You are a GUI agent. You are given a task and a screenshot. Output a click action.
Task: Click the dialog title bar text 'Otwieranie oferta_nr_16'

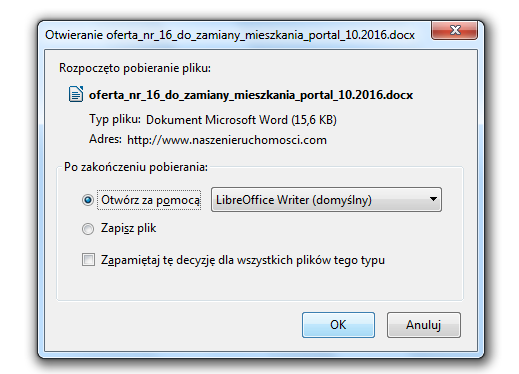point(230,35)
